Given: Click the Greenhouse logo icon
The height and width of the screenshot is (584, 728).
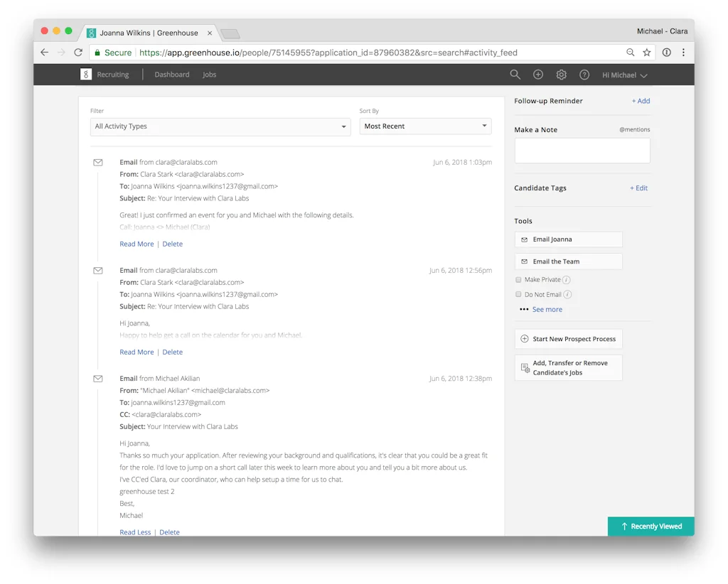Looking at the screenshot, I should 86,75.
